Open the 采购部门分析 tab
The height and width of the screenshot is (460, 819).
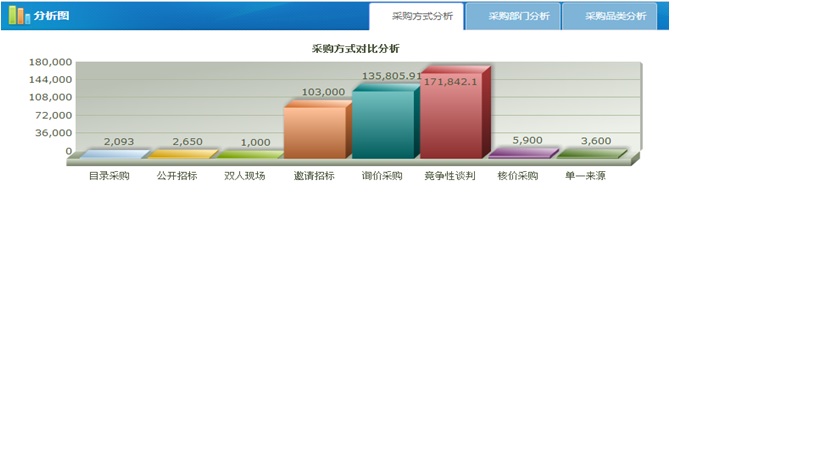[x=518, y=16]
